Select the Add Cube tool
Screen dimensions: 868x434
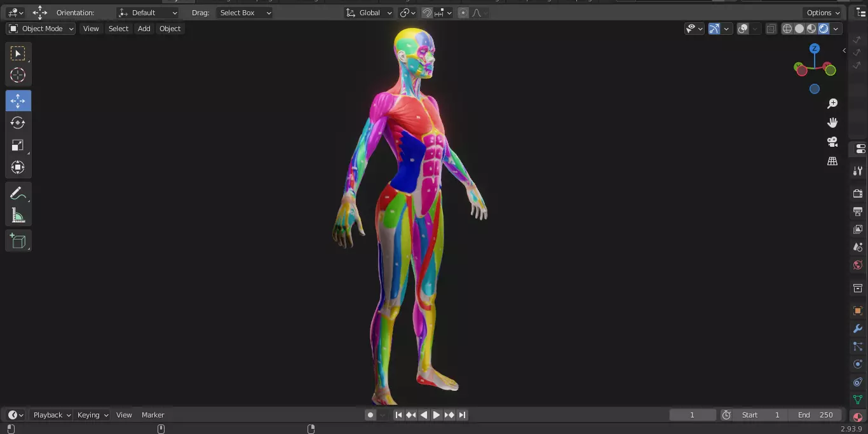[18, 241]
